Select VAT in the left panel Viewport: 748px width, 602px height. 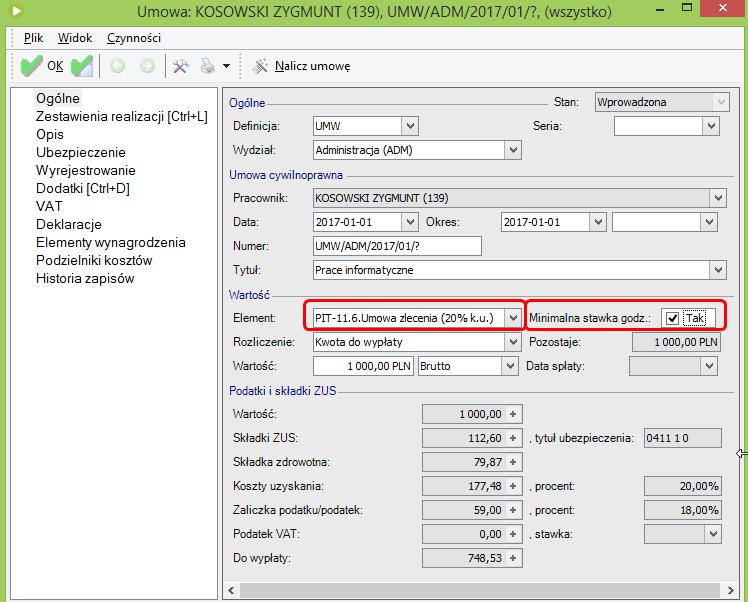pos(49,207)
